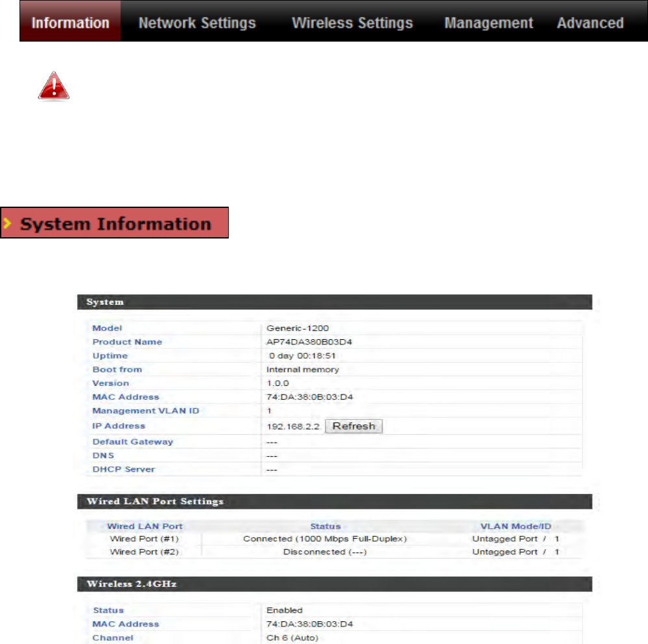This screenshot has width=648, height=644.
Task: Click the Version label
Action: pos(110,383)
